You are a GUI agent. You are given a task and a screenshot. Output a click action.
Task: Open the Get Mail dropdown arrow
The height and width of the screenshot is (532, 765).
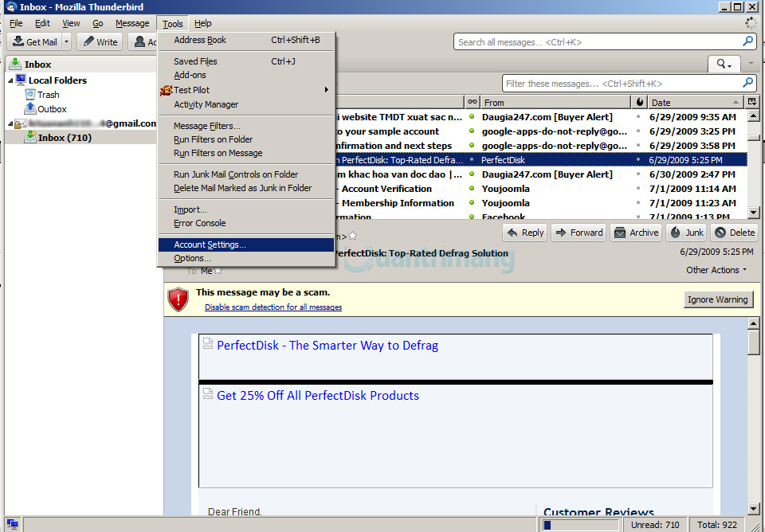(x=67, y=42)
